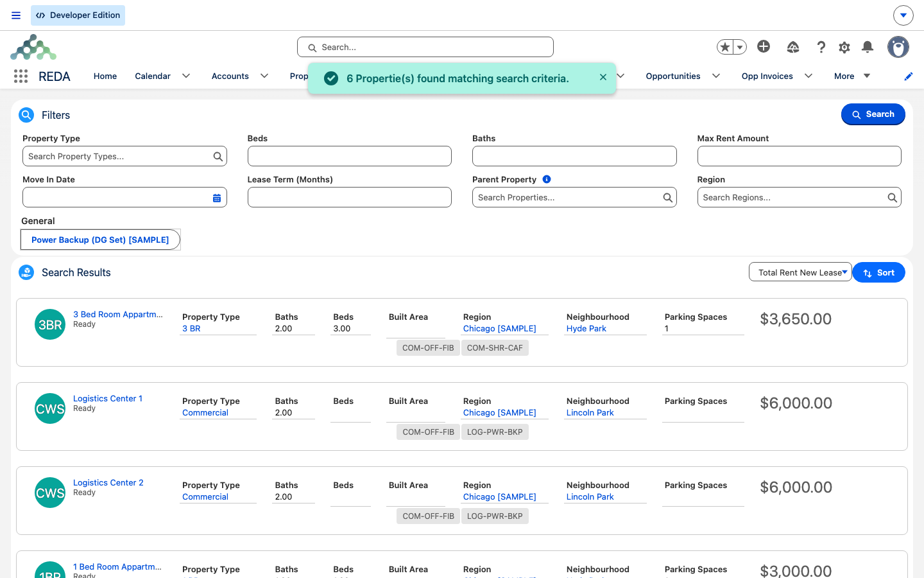This screenshot has width=924, height=578.
Task: Open the 1 Bed Room Appartm... property link
Action: [117, 566]
